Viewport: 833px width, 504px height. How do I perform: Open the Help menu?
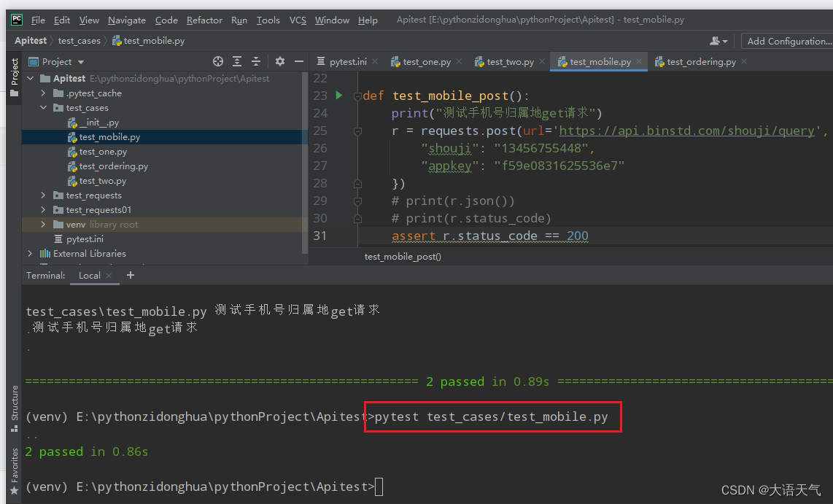tap(368, 20)
